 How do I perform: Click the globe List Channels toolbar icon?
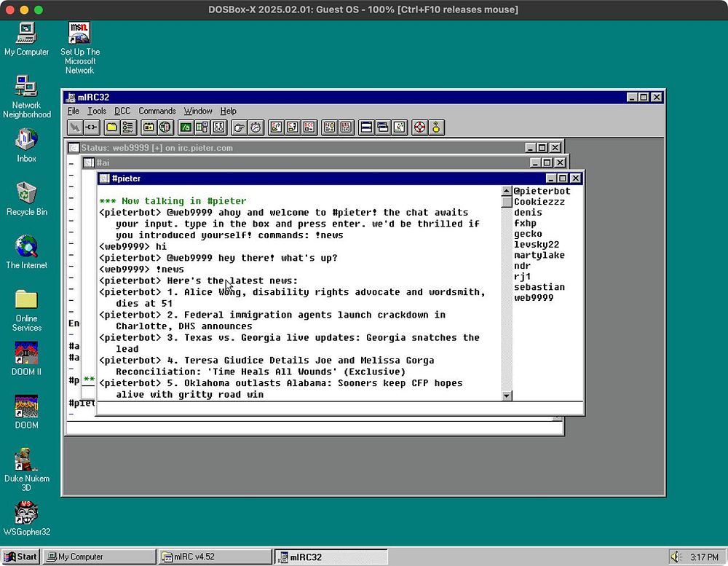click(x=165, y=127)
